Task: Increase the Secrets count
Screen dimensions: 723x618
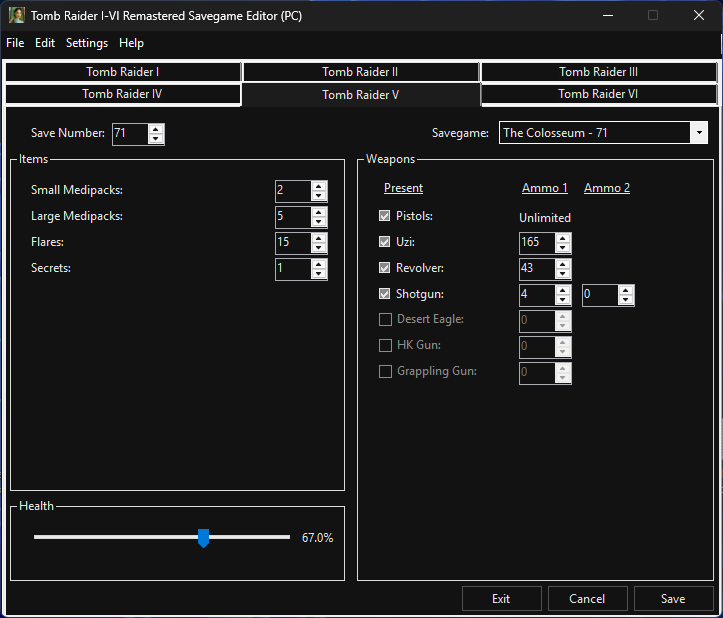Action: point(319,264)
